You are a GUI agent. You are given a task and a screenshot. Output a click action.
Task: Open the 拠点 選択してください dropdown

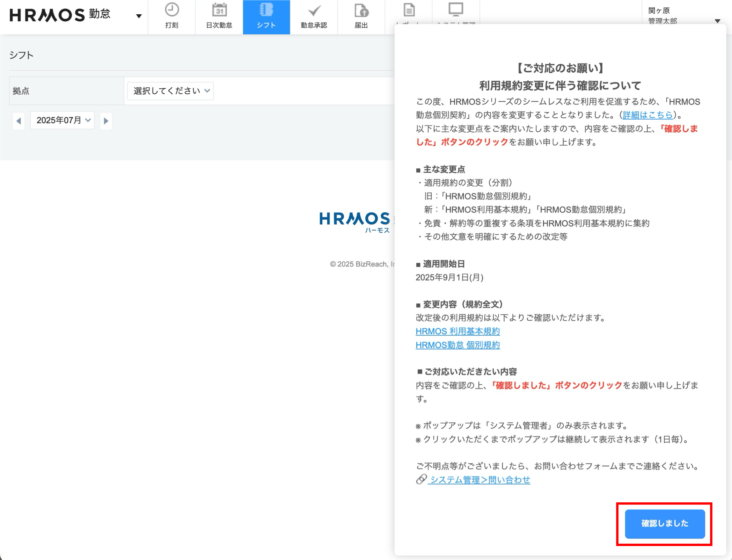click(x=170, y=91)
